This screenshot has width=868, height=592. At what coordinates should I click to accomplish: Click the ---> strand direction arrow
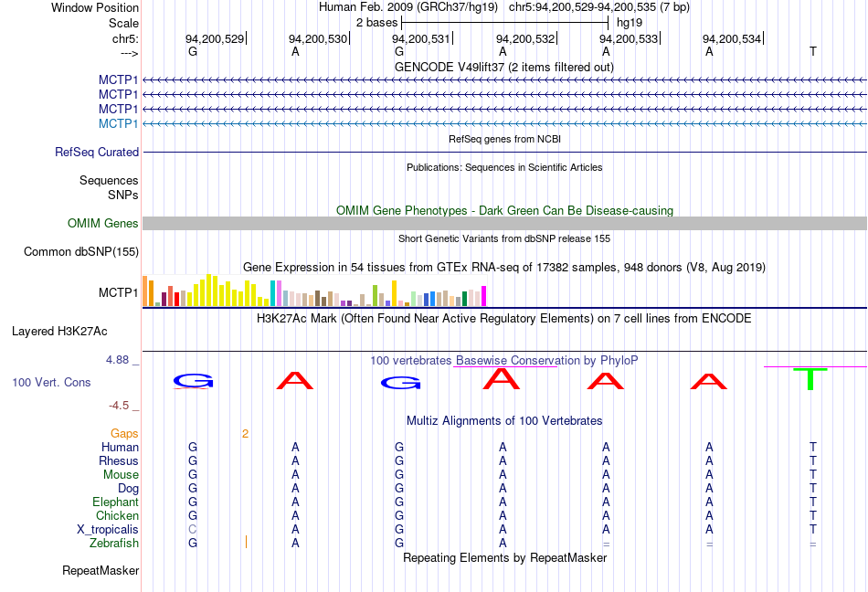pos(130,53)
